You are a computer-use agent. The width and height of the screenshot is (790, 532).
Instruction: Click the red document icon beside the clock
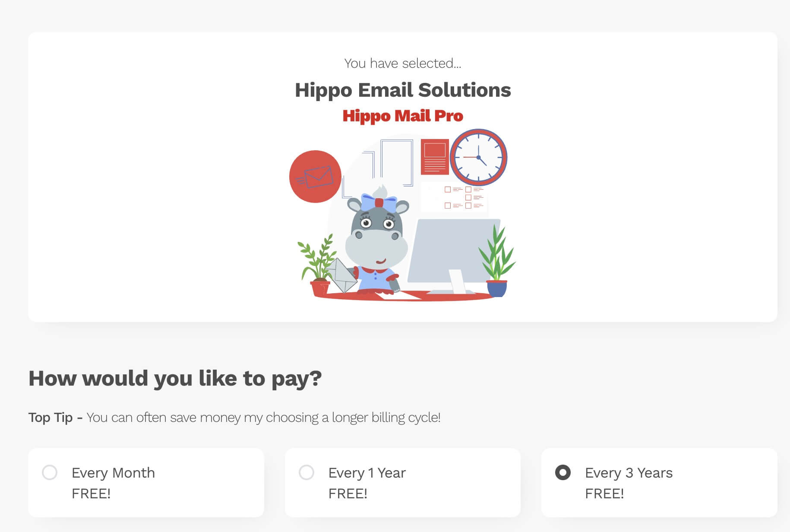(434, 158)
